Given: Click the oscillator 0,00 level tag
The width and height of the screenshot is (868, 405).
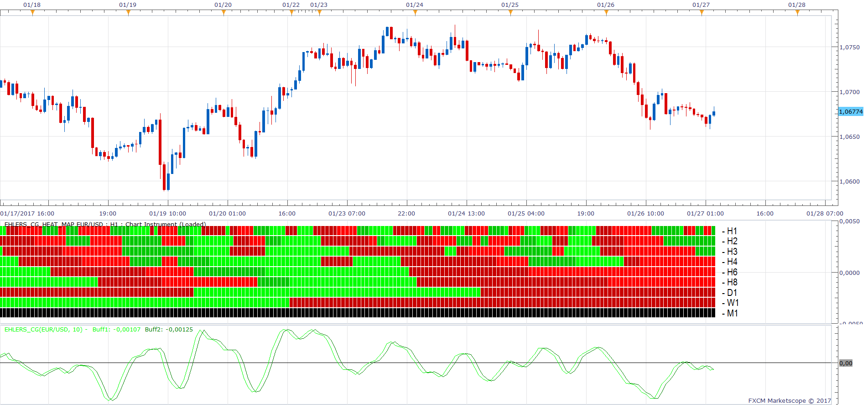Looking at the screenshot, I should [846, 363].
